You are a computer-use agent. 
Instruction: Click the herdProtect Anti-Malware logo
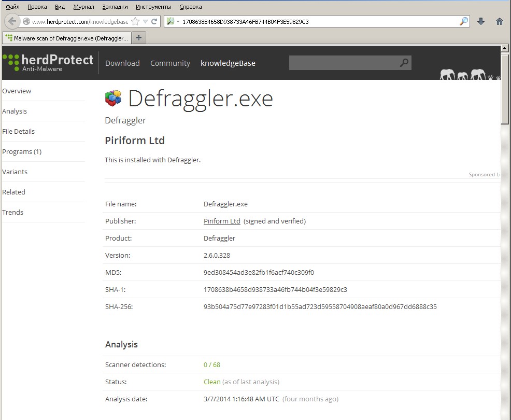pyautogui.click(x=48, y=63)
